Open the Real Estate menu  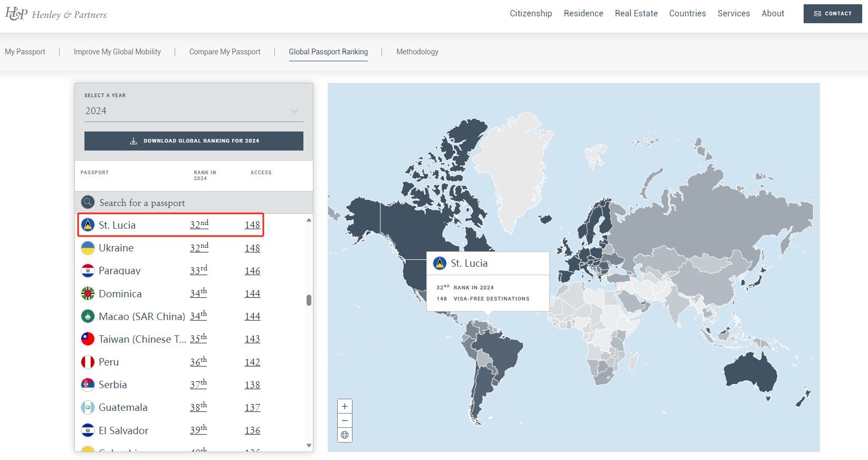(636, 14)
